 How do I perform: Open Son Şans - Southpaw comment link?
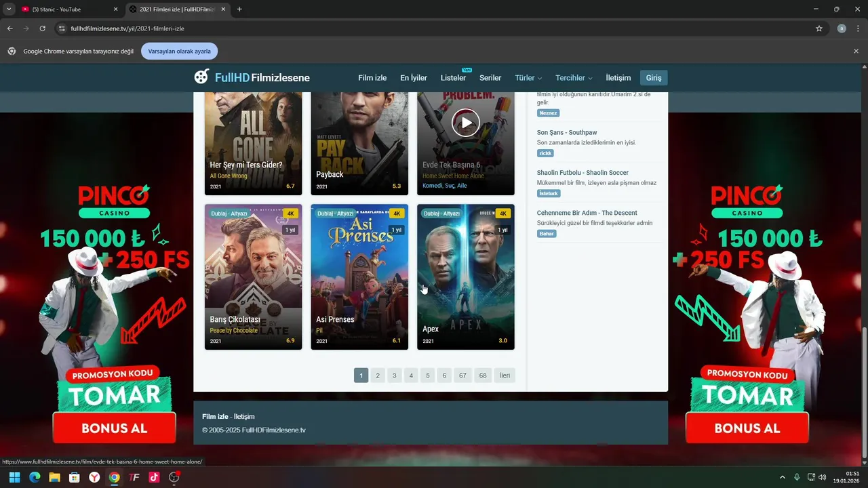567,132
